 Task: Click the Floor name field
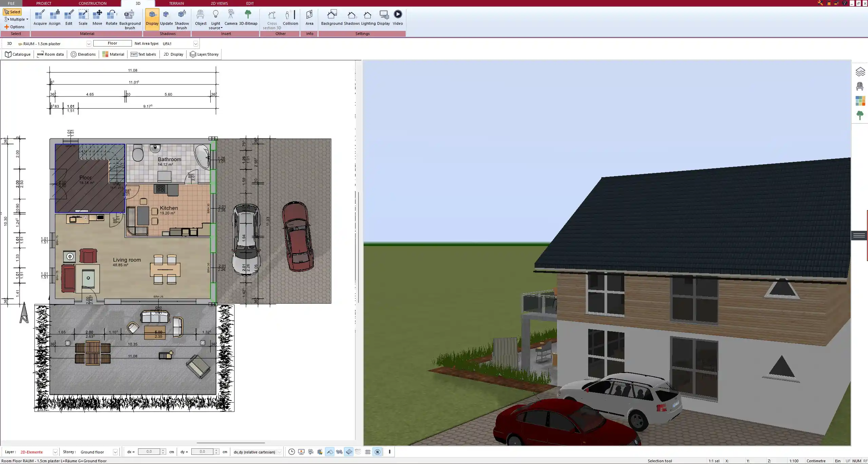click(112, 43)
